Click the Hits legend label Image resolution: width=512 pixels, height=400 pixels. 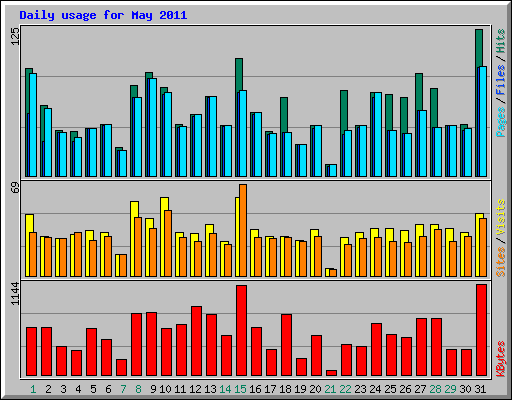pyautogui.click(x=500, y=41)
